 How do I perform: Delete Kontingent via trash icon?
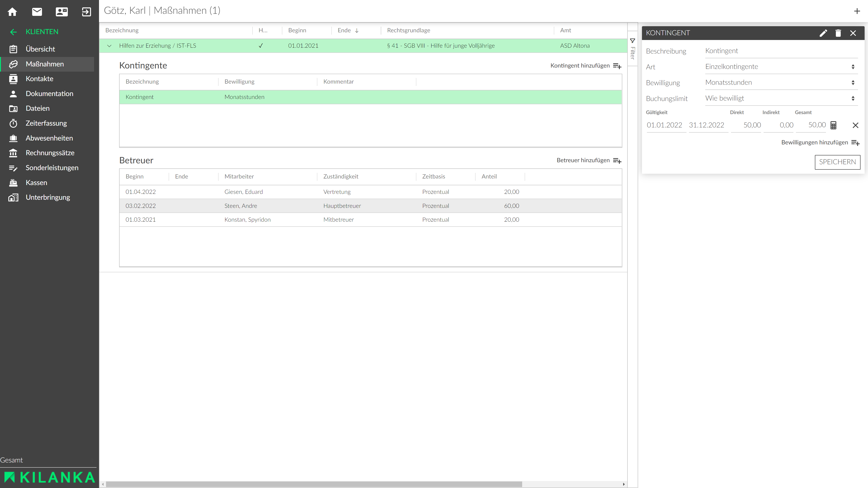pos(838,33)
